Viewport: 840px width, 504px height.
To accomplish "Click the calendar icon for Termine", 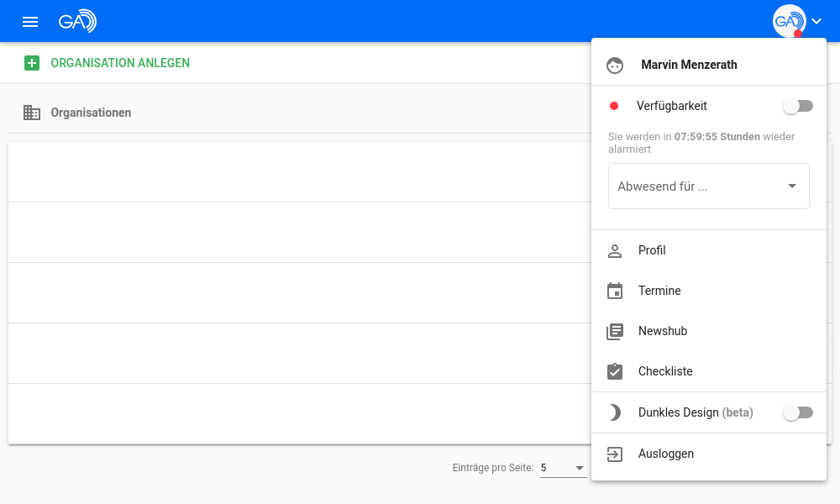I will (x=615, y=291).
